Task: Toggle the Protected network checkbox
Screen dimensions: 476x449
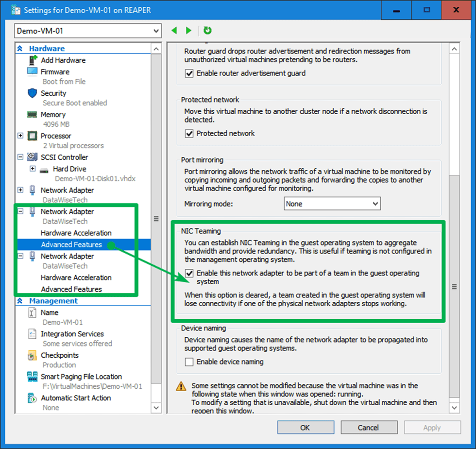Action: [189, 134]
